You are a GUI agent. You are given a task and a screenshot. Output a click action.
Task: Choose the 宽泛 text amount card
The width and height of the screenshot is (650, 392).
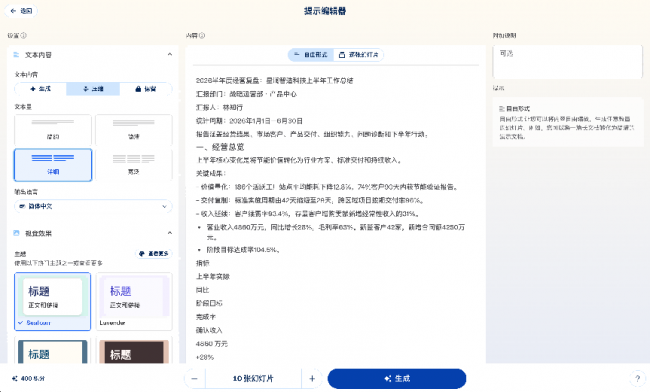click(133, 165)
